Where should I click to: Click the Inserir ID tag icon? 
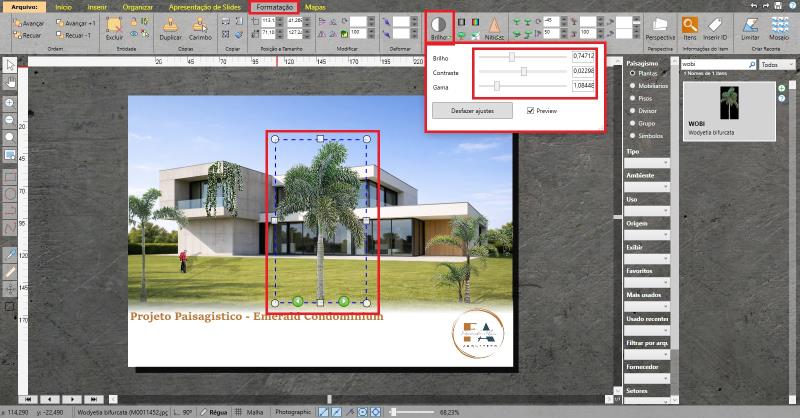click(x=715, y=25)
